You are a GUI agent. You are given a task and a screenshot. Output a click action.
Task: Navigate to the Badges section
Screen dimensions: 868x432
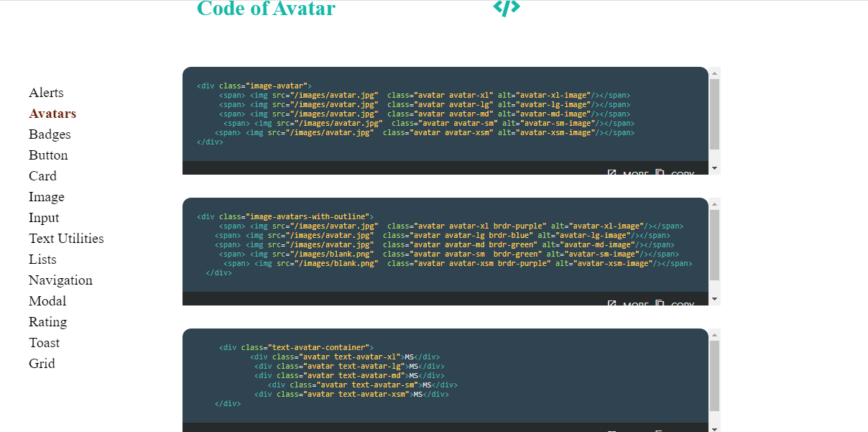coord(49,134)
